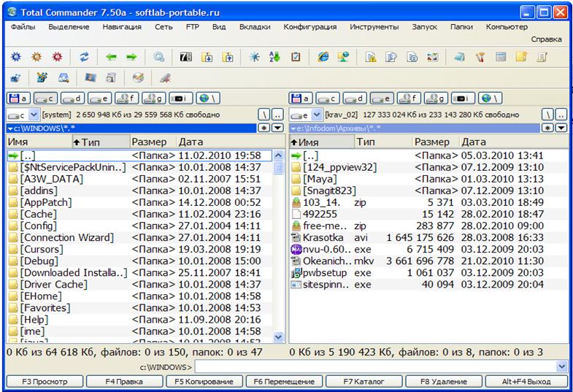Open the Конфигурация menu
This screenshot has height=392, width=573.
[x=310, y=27]
